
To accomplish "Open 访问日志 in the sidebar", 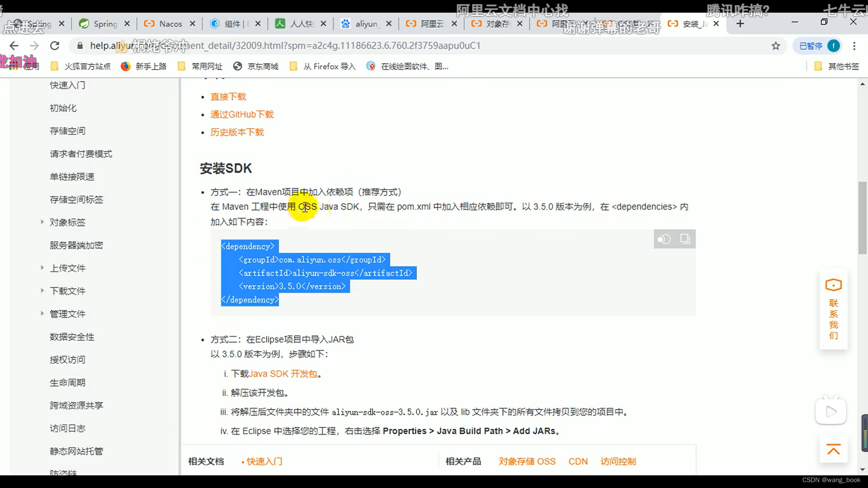I will [67, 428].
